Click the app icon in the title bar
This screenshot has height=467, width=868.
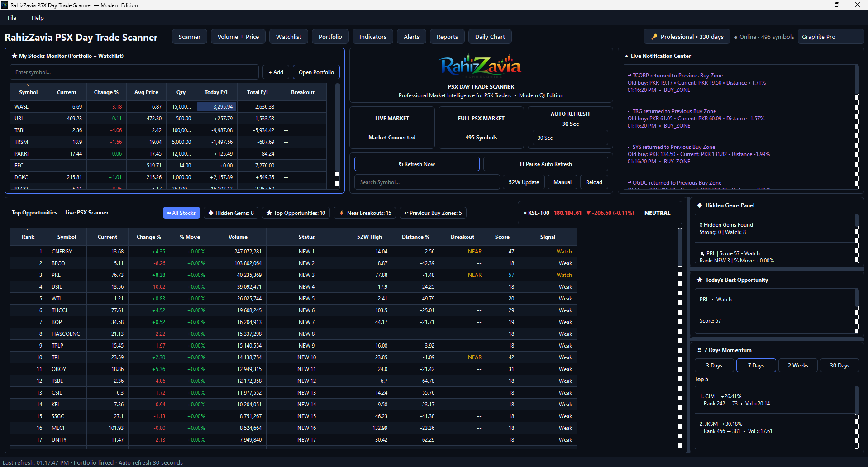[x=5, y=5]
